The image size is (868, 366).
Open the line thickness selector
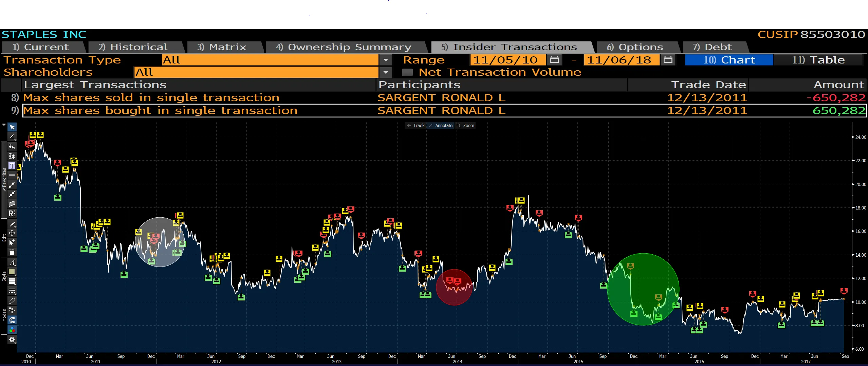[12, 281]
